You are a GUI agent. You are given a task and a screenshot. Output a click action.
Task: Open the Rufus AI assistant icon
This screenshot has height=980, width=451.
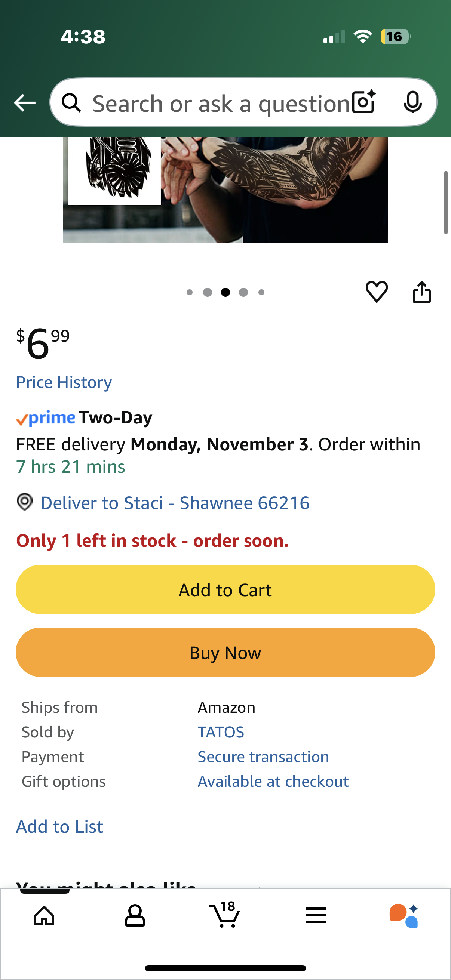[404, 915]
